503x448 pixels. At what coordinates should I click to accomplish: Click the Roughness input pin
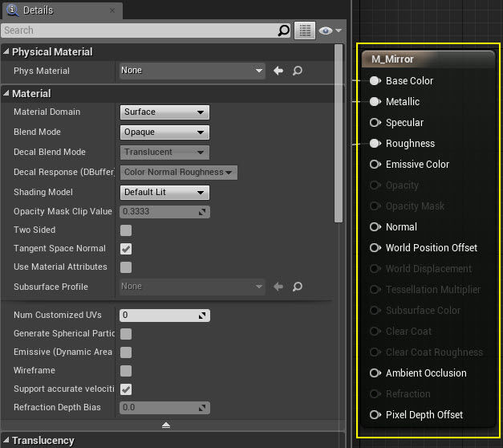coord(375,144)
